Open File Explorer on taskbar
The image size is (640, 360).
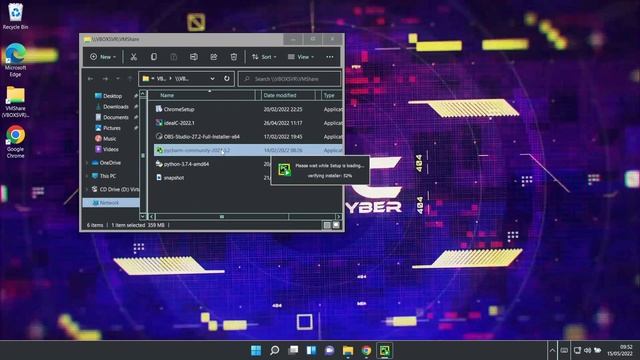[348, 350]
